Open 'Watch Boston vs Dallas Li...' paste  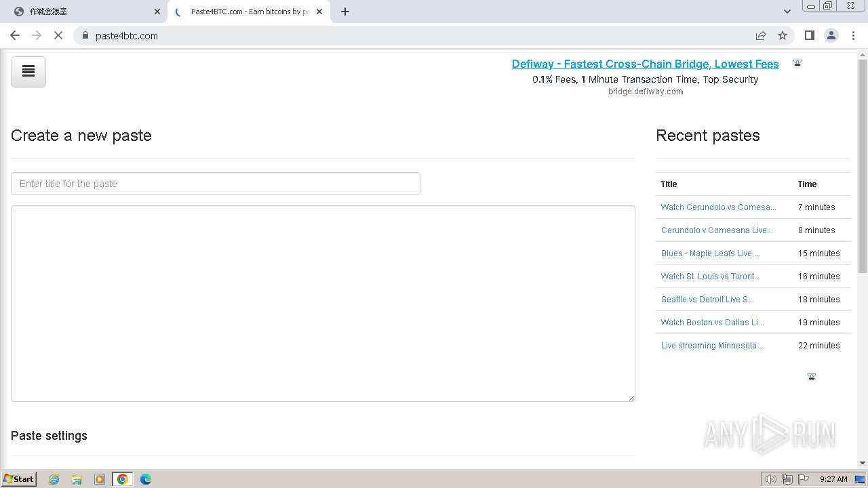pyautogui.click(x=712, y=323)
